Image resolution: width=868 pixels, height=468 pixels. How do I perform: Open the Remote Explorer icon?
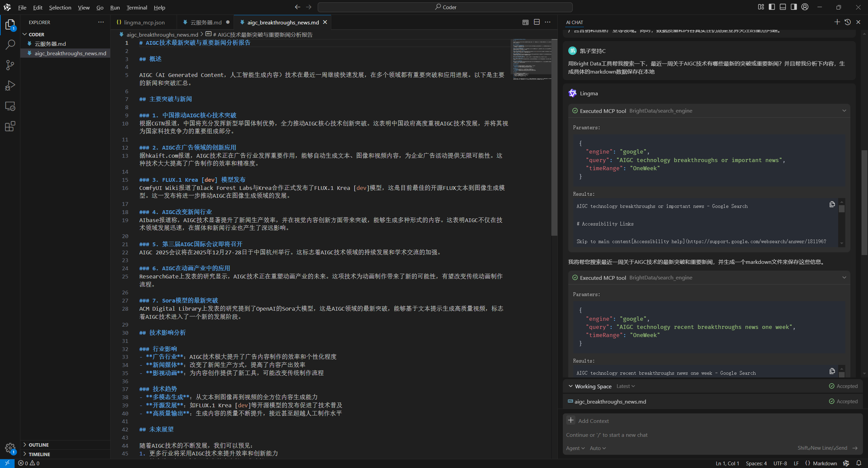pyautogui.click(x=10, y=106)
